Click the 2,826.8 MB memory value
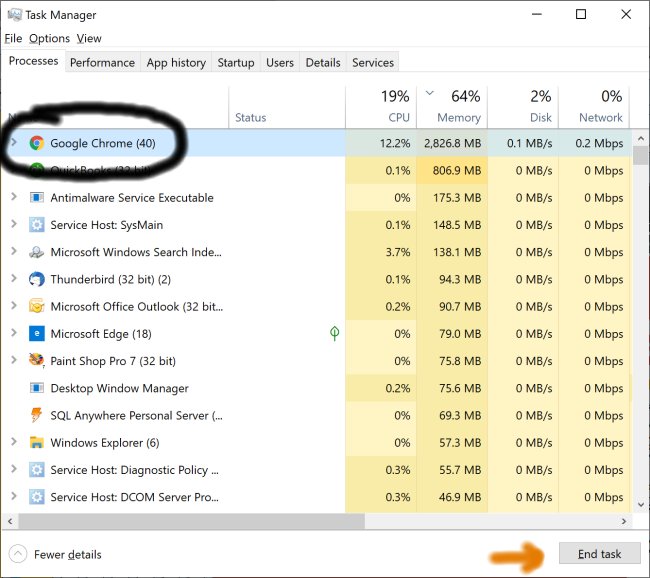The width and height of the screenshot is (650, 578). click(452, 143)
